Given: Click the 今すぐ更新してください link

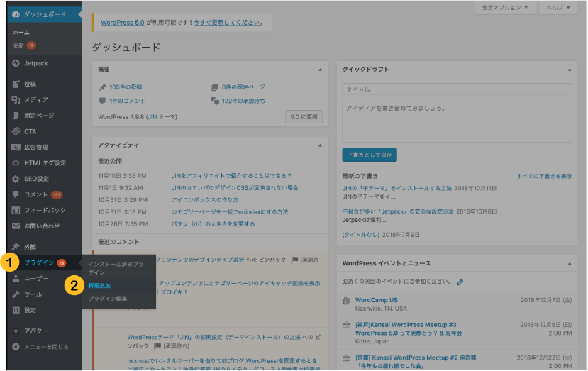Looking at the screenshot, I should click(231, 23).
